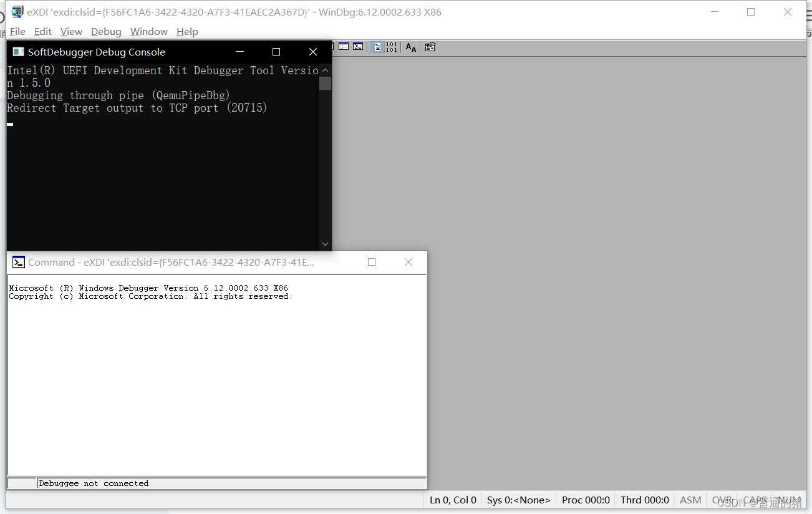Click the Sys 0:<None> field in the status bar

(518, 500)
